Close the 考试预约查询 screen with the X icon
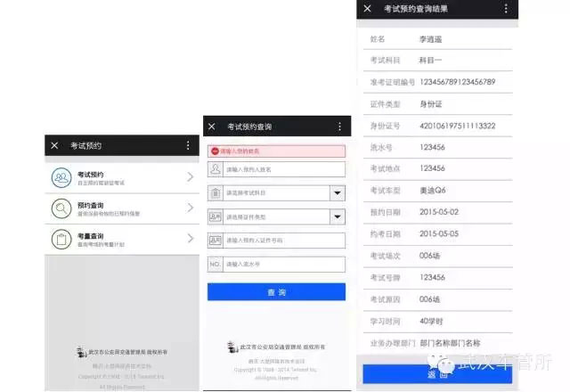This screenshot has height=392, width=570. click(212, 127)
